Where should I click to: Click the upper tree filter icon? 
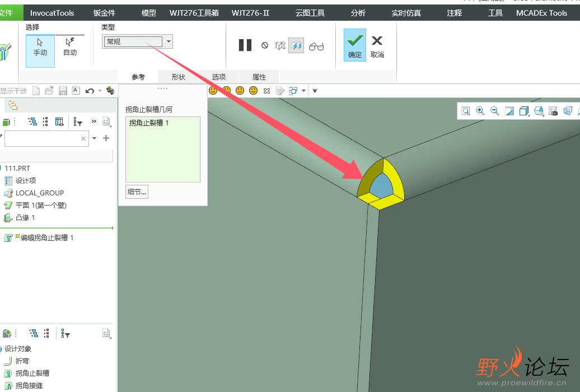point(78,122)
